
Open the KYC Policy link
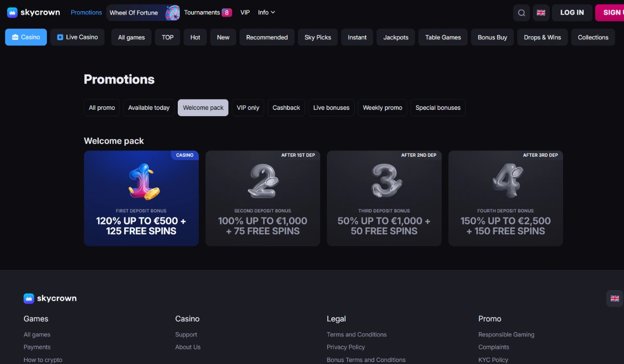(x=493, y=359)
